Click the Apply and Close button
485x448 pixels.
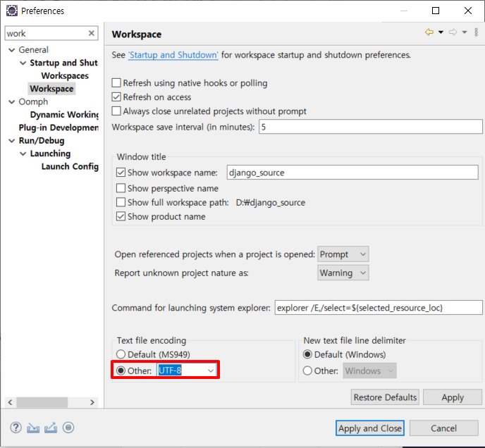(370, 428)
